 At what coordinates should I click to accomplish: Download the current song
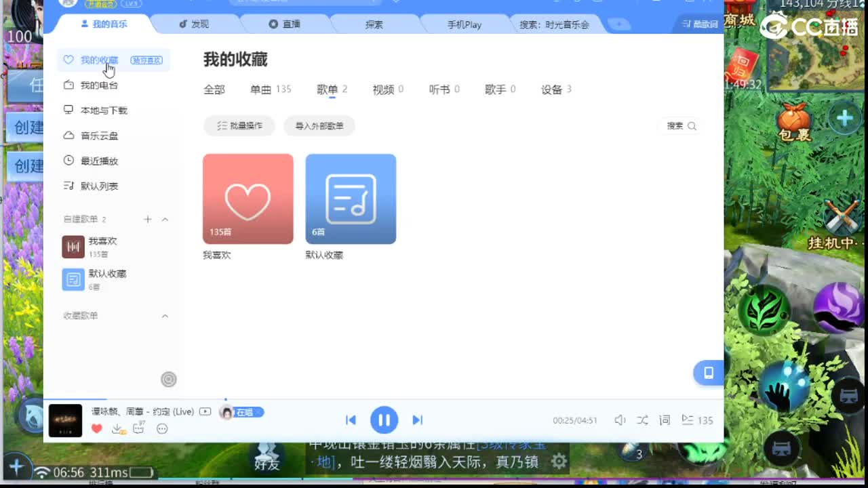click(x=118, y=428)
